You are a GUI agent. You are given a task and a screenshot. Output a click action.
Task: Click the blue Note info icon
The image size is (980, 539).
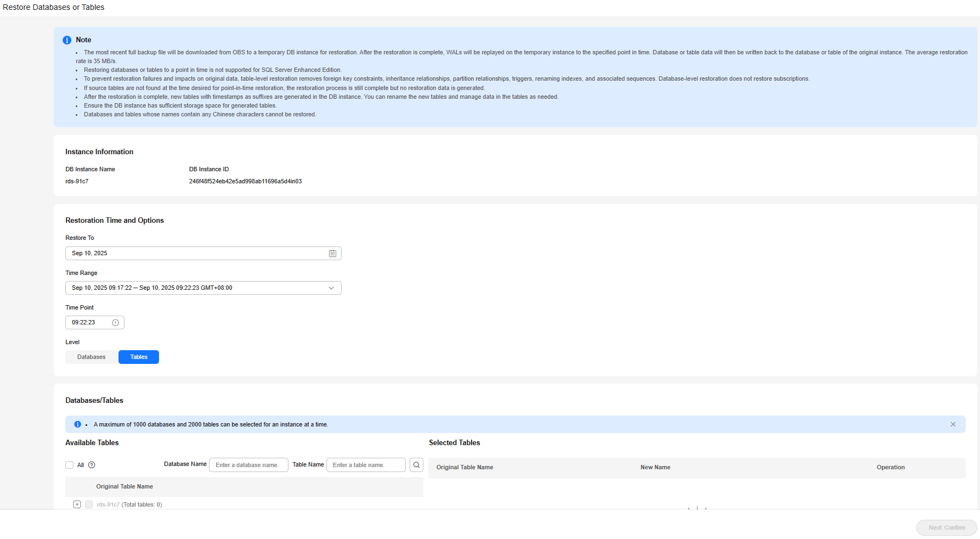coord(67,40)
